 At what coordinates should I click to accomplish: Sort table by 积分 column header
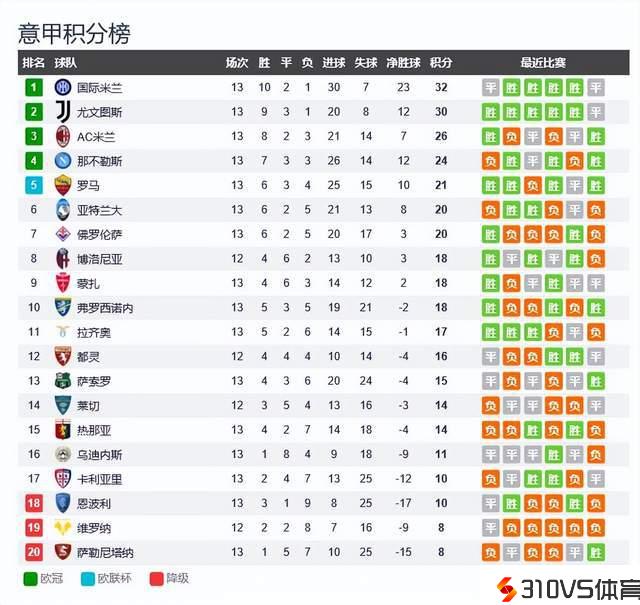click(x=440, y=62)
